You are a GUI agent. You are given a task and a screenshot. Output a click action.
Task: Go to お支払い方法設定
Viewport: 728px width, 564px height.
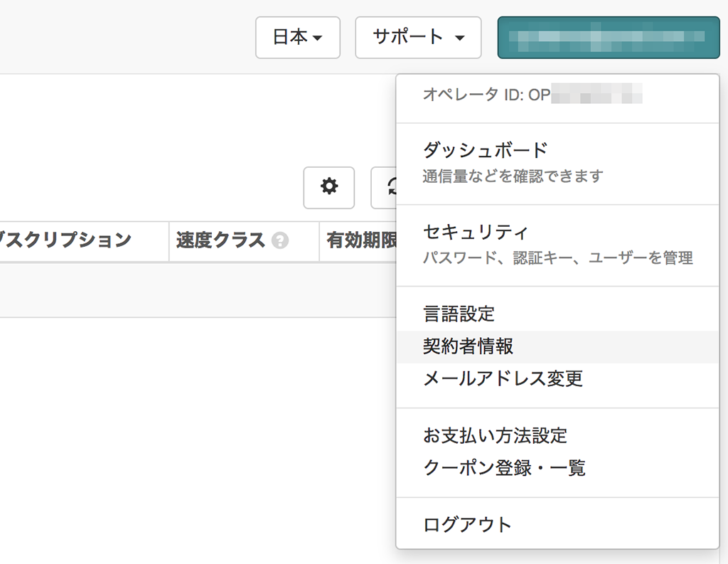coord(557,436)
